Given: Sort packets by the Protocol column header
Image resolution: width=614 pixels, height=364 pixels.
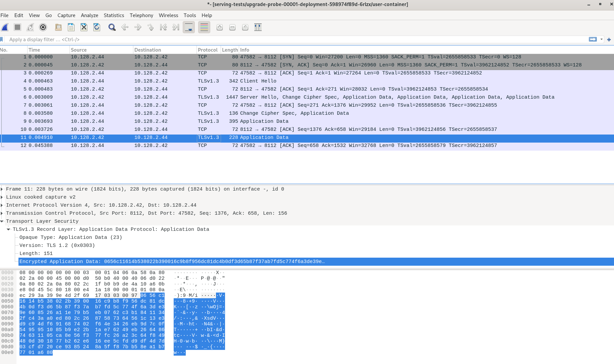Looking at the screenshot, I should point(208,50).
